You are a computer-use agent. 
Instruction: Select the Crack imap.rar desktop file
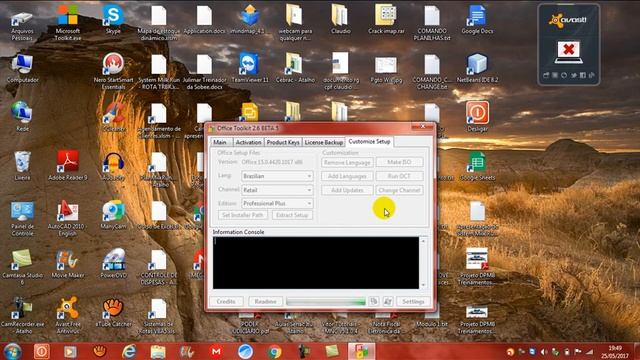(x=386, y=19)
